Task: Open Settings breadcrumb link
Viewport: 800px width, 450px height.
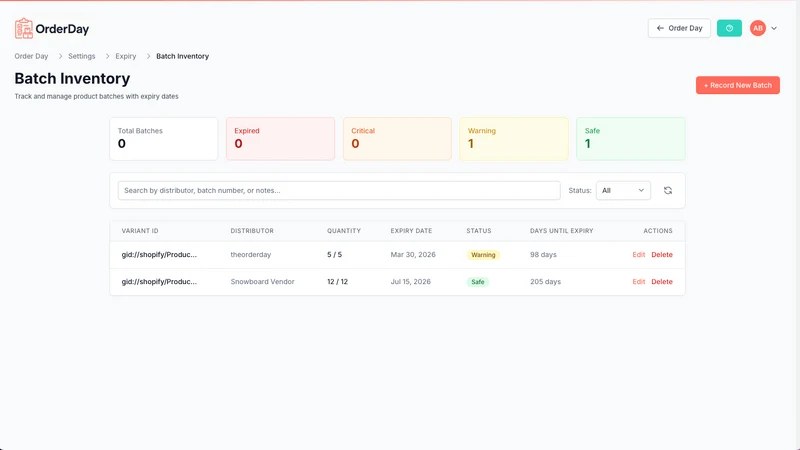Action: point(82,56)
